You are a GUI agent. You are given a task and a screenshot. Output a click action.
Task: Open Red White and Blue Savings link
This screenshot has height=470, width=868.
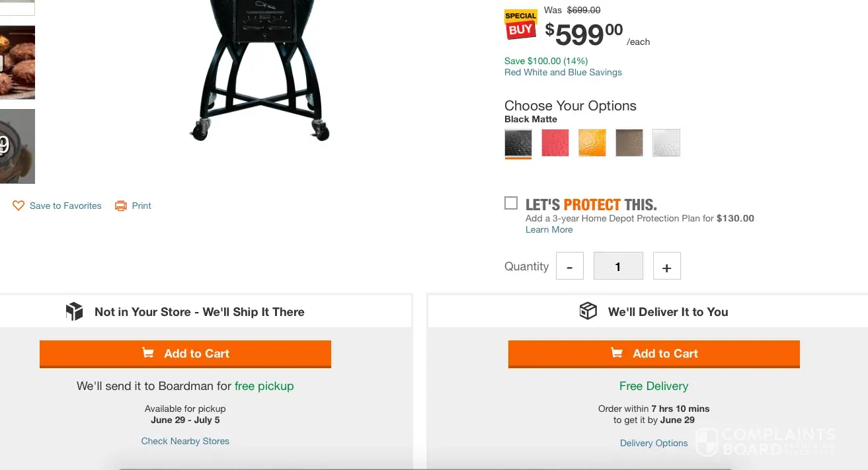click(563, 72)
